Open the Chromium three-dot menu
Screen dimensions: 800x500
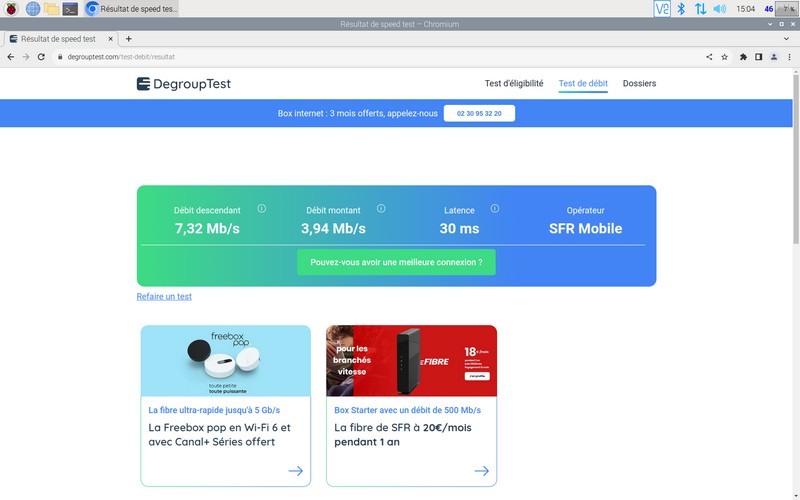(x=789, y=57)
